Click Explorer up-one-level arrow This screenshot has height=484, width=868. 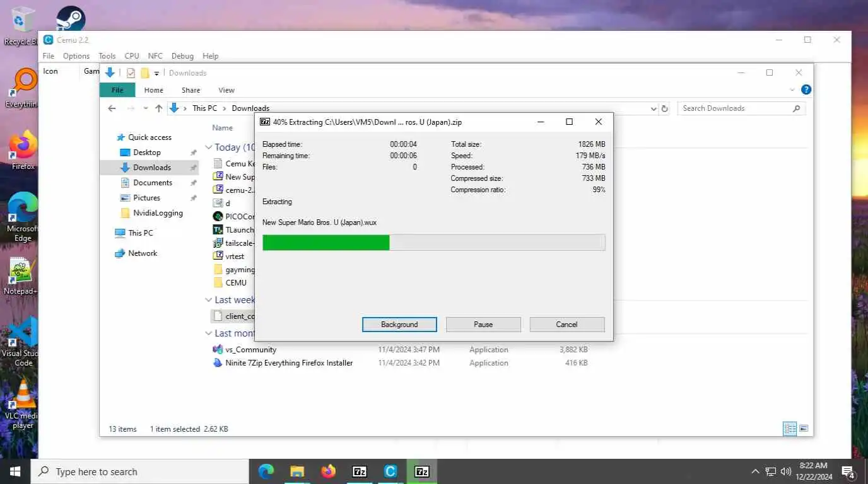pyautogui.click(x=158, y=108)
